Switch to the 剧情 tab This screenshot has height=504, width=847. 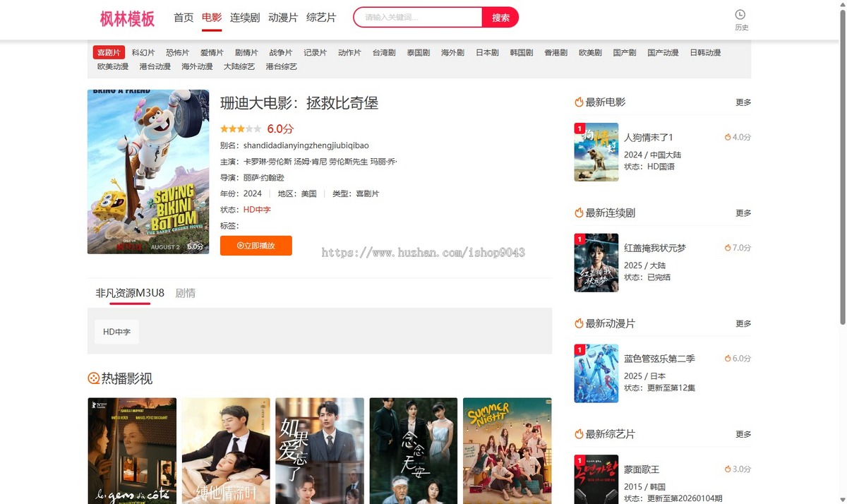click(185, 293)
